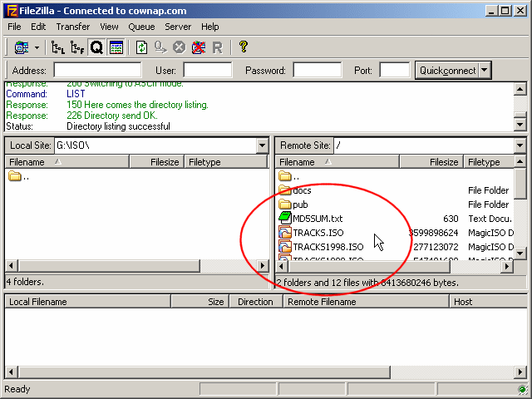This screenshot has height=399, width=532.
Task: Click the Password input field
Action: (317, 71)
